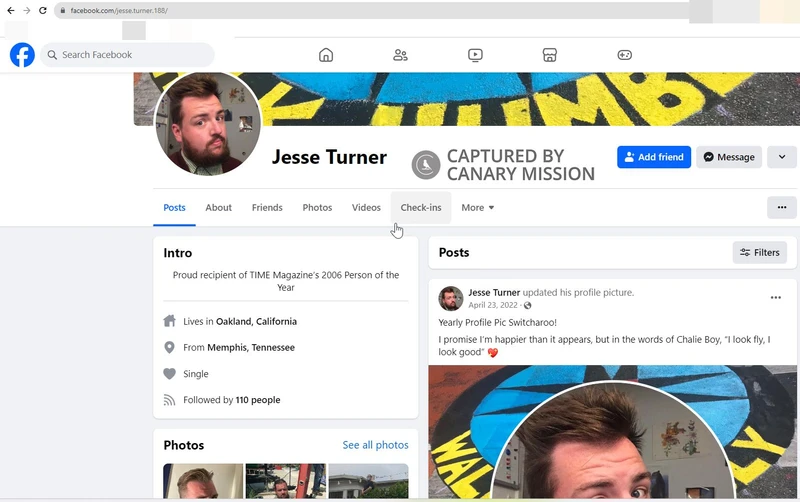Viewport: 800px width, 502px height.
Task: Click the padlock icon in address bar
Action: (63, 10)
